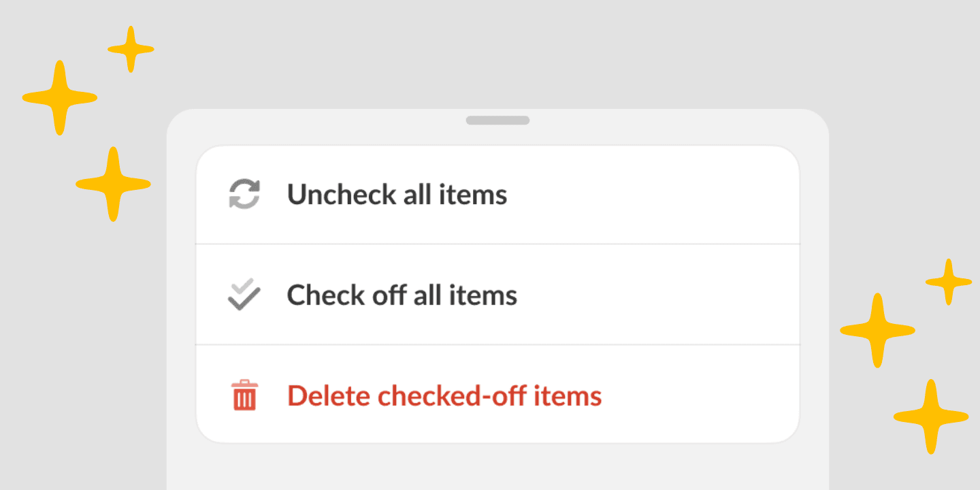Click the double checkmark icon

pos(244,295)
